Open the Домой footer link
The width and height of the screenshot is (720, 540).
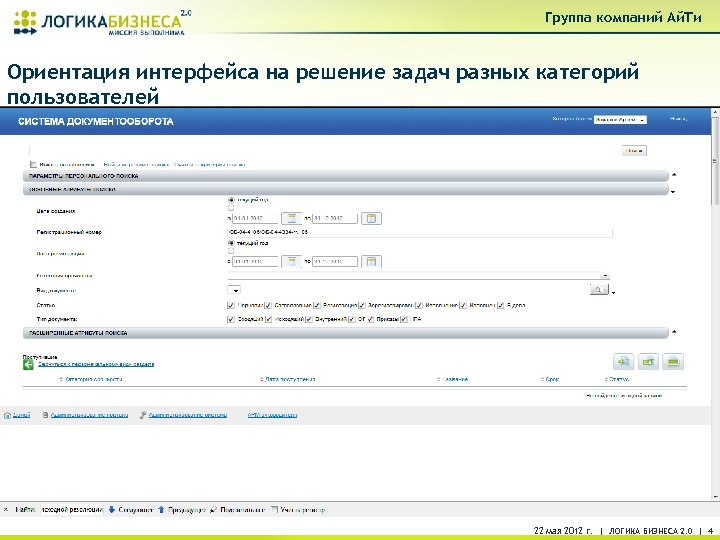21,415
